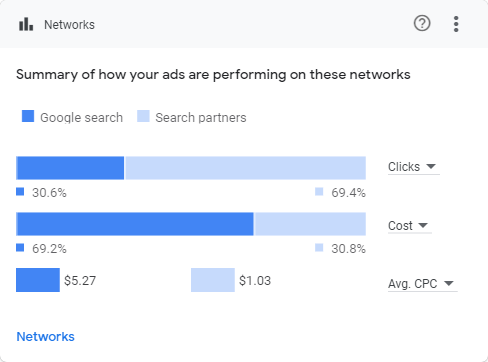Click the help question mark icon
This screenshot has width=488, height=362.
(422, 24)
